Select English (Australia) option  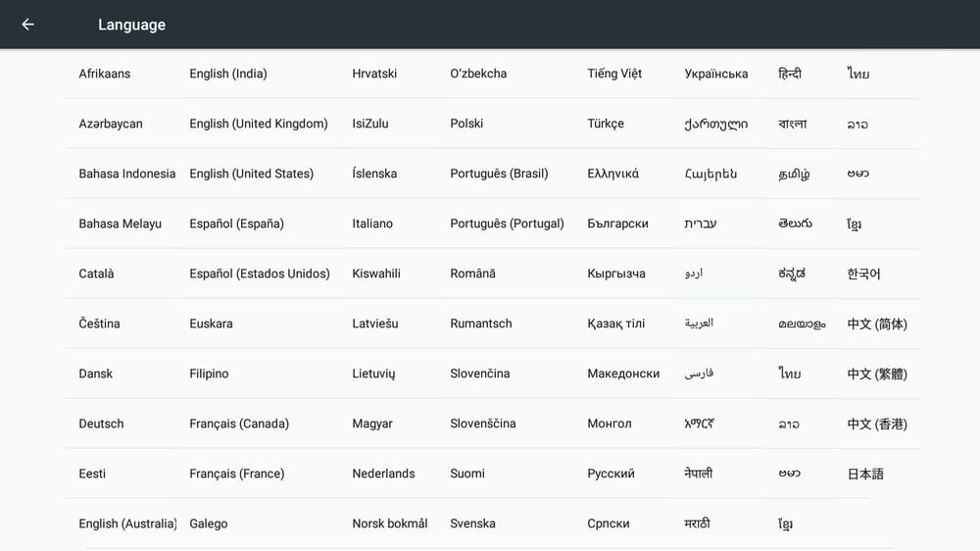pyautogui.click(x=127, y=524)
